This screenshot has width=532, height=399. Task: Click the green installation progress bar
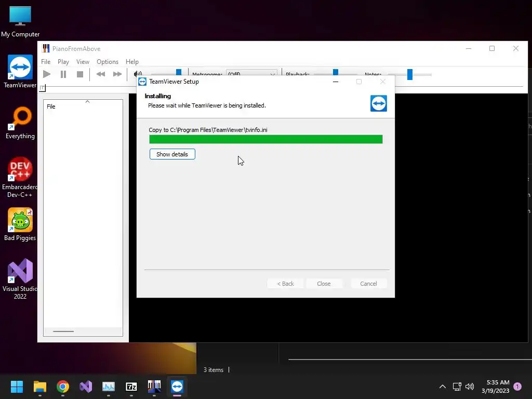266,139
